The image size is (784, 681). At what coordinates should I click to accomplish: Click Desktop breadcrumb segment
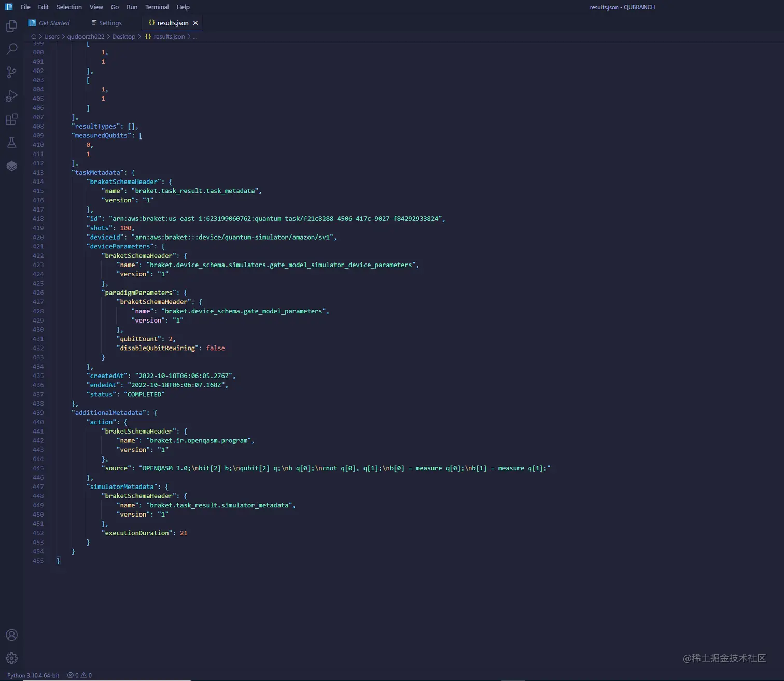pyautogui.click(x=123, y=37)
